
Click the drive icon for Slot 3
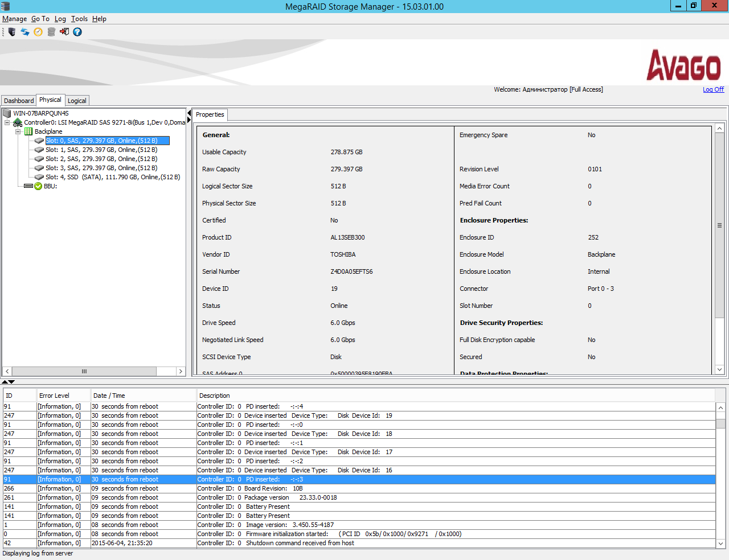(x=39, y=168)
